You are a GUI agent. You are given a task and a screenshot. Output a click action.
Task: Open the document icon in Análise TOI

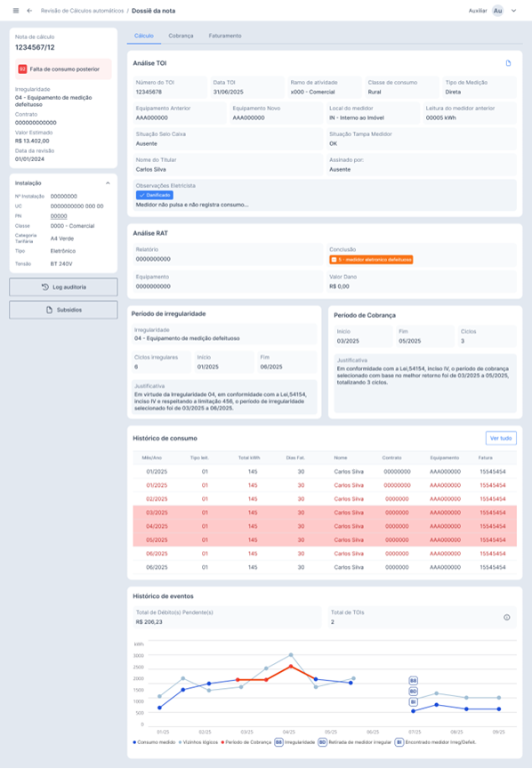click(508, 63)
